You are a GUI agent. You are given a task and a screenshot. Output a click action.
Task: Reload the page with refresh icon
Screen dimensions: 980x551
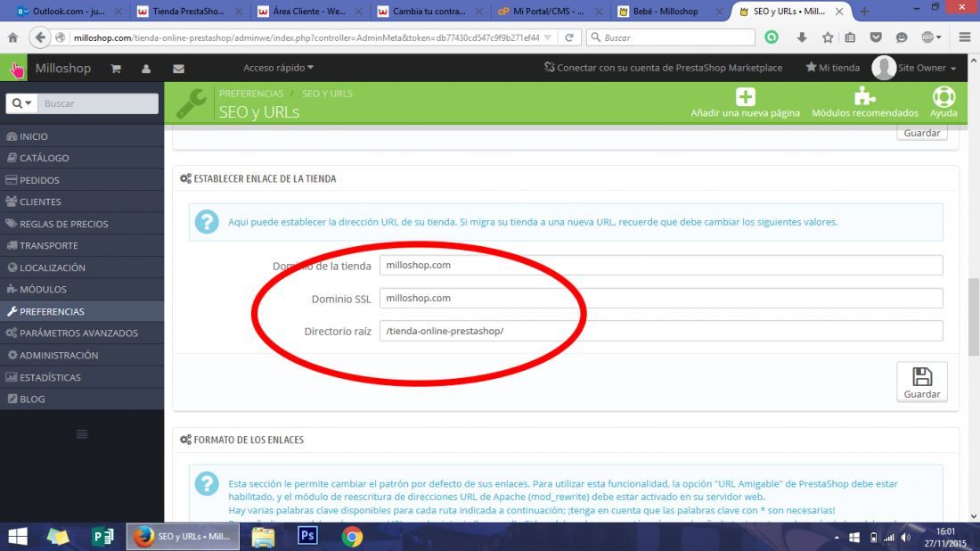pyautogui.click(x=569, y=37)
